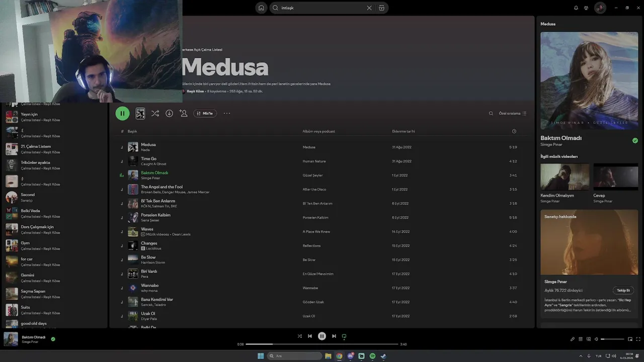Search within the playlist magnifier icon
Screen dimensions: 644x362
coord(491,114)
